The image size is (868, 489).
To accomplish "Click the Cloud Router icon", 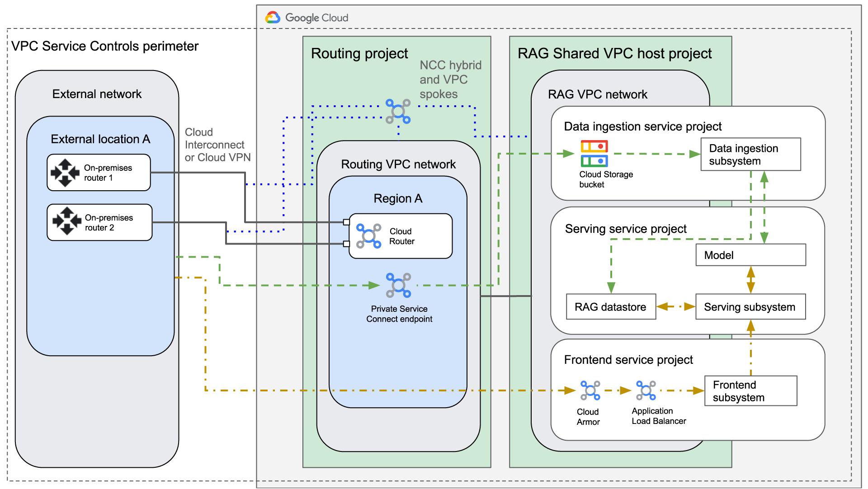I will tap(368, 236).
